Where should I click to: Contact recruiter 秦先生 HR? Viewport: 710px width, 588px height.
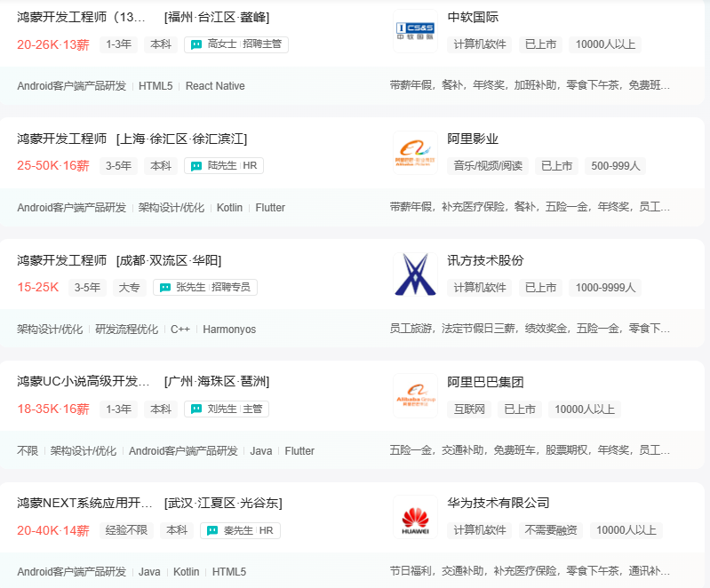[x=241, y=530]
